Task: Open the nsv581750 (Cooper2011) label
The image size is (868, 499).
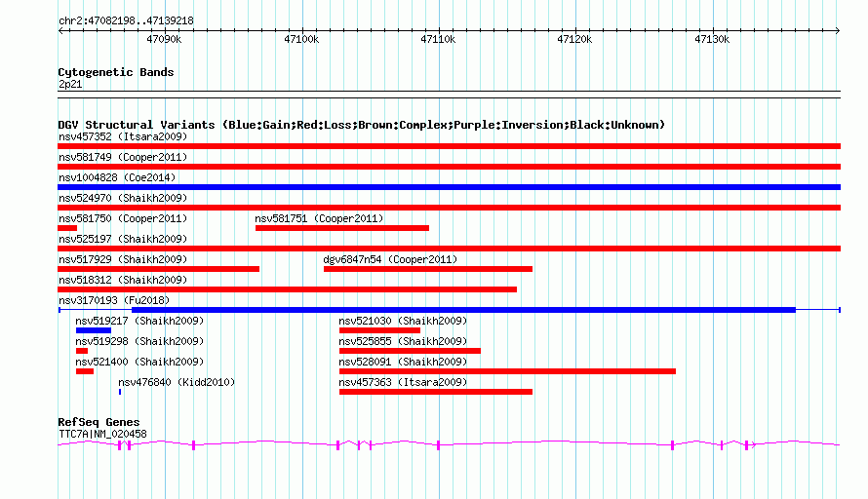Action: 123,218
